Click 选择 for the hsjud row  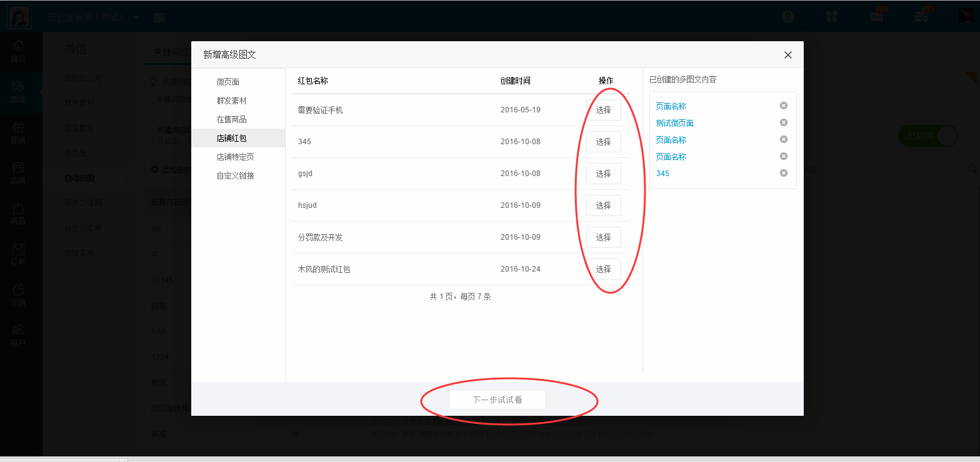click(x=604, y=205)
